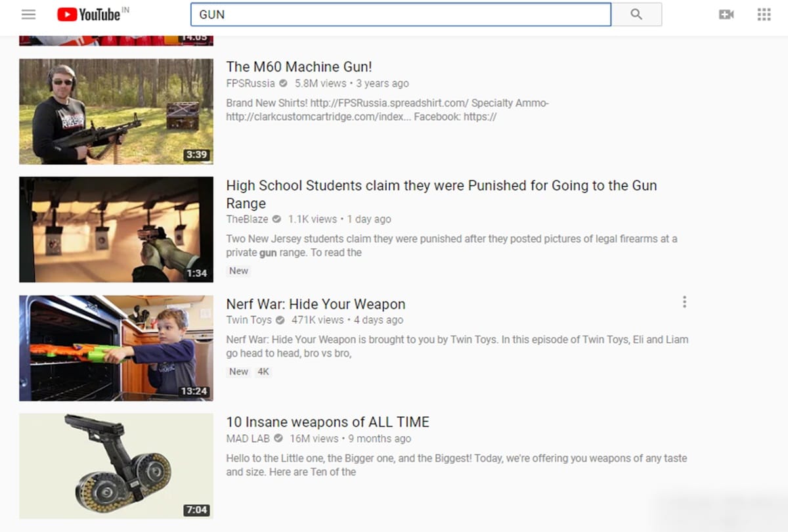Open the hamburger guide menu
788x532 pixels.
[x=28, y=14]
